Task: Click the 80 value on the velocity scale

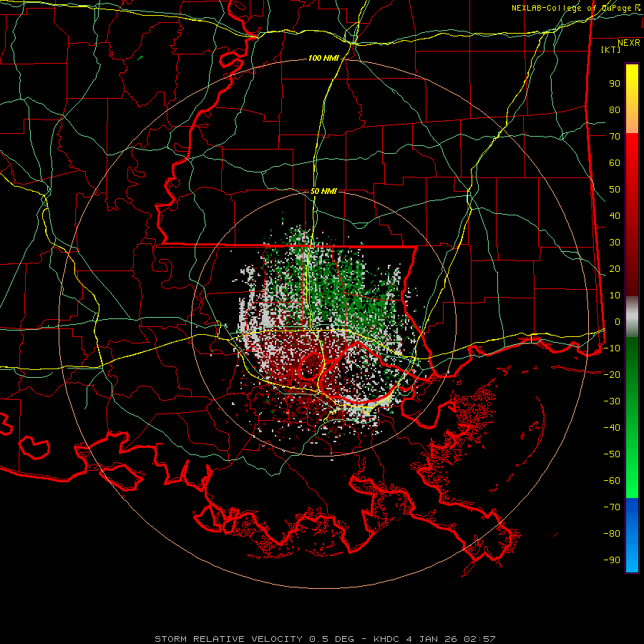Action: 615,110
